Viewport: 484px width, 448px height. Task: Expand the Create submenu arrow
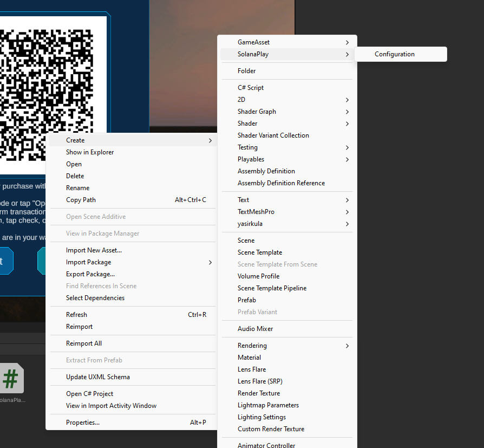[x=210, y=140]
